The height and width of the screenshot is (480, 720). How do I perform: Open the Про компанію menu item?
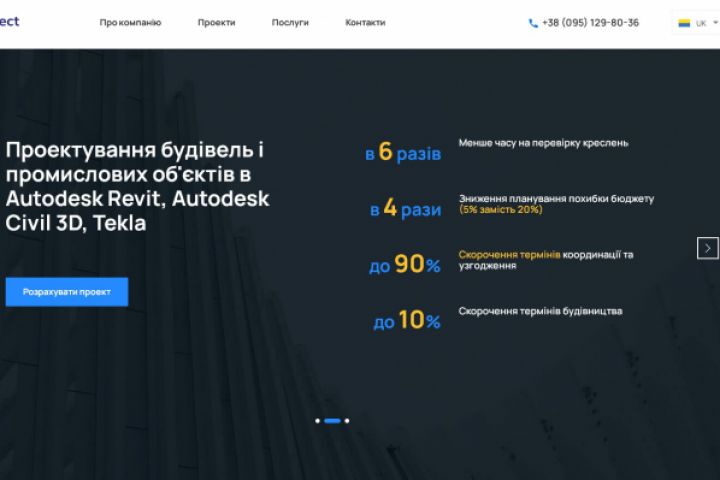click(x=130, y=23)
